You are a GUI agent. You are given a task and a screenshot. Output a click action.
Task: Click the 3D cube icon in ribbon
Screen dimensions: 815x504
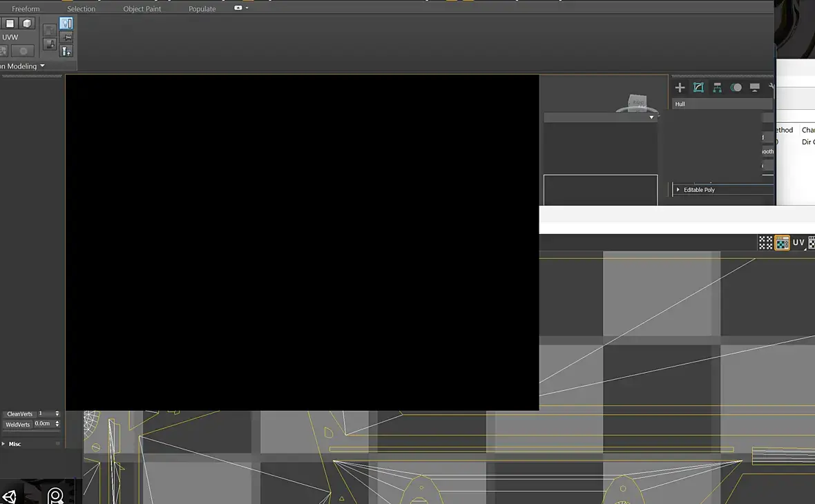pyautogui.click(x=27, y=23)
